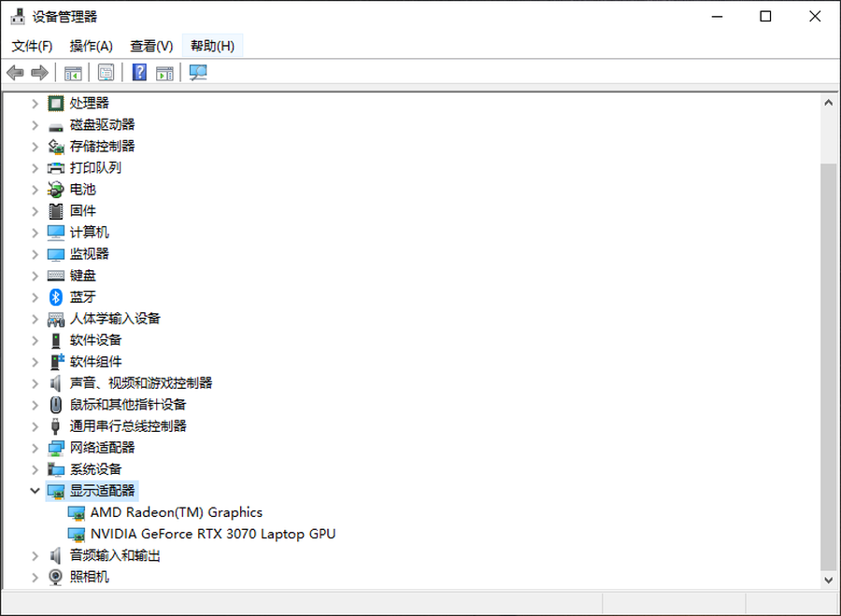
Task: Expand the 电池 node
Action: [35, 190]
